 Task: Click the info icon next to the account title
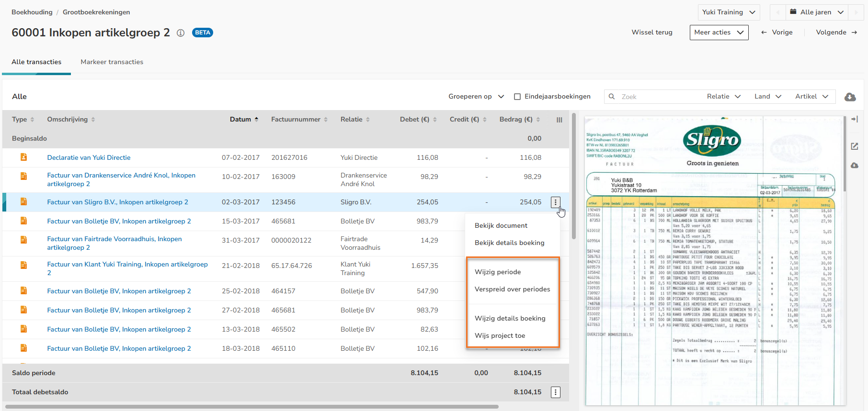(181, 33)
